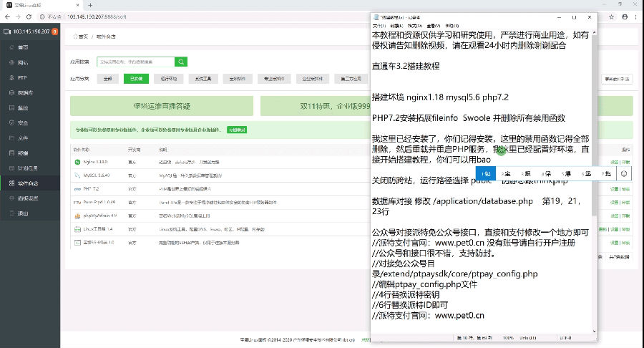Click the phpMyAdmin sailboat icon
The image size is (644, 348).
[77, 216]
